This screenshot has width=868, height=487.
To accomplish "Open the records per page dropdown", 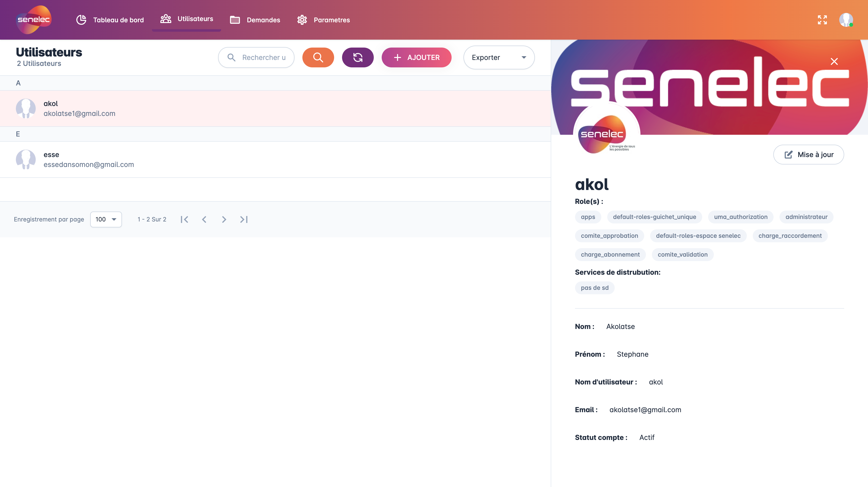I will click(x=106, y=219).
